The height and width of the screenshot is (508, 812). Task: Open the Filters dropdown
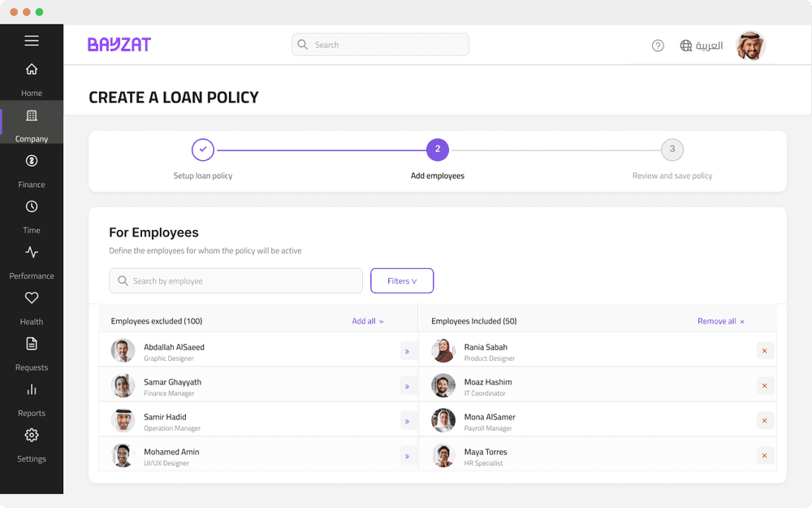[402, 280]
